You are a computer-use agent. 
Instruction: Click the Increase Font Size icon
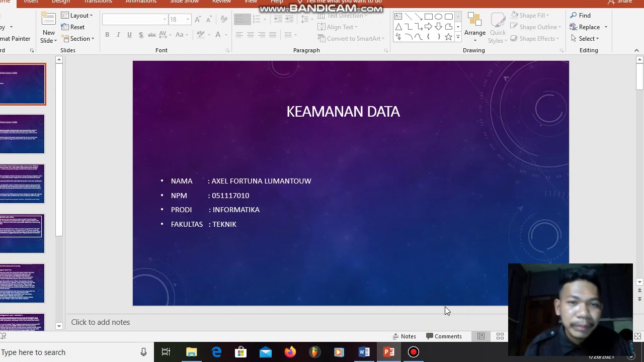tap(198, 20)
